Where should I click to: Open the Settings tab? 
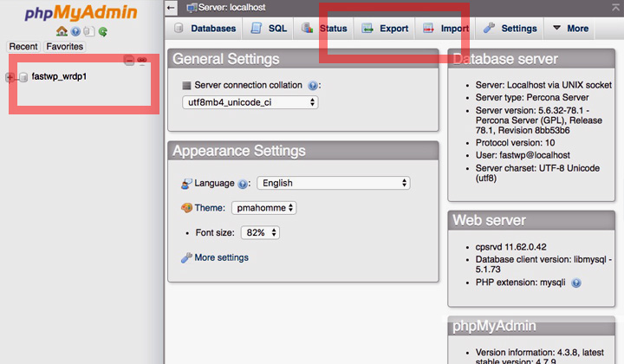510,29
